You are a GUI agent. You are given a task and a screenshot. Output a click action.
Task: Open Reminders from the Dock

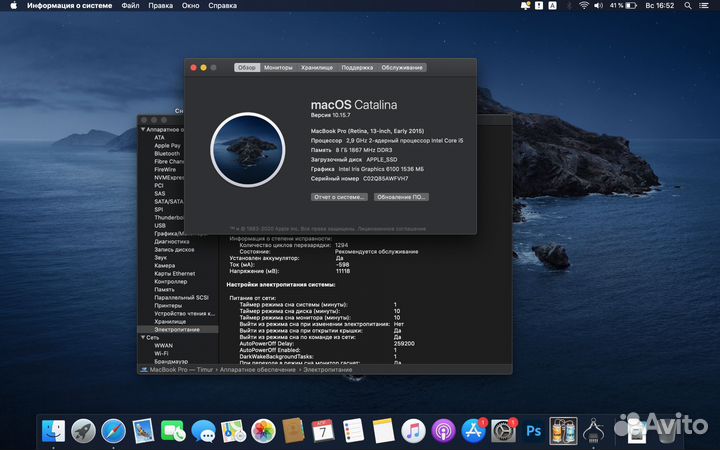(x=353, y=431)
